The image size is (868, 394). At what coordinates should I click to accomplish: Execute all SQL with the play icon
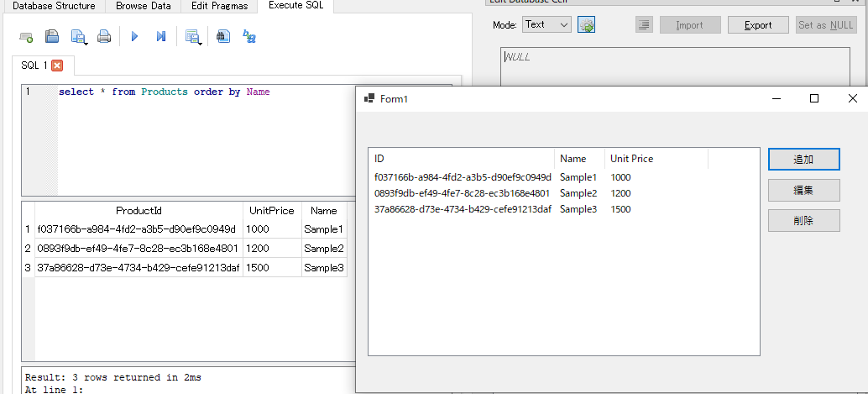134,37
